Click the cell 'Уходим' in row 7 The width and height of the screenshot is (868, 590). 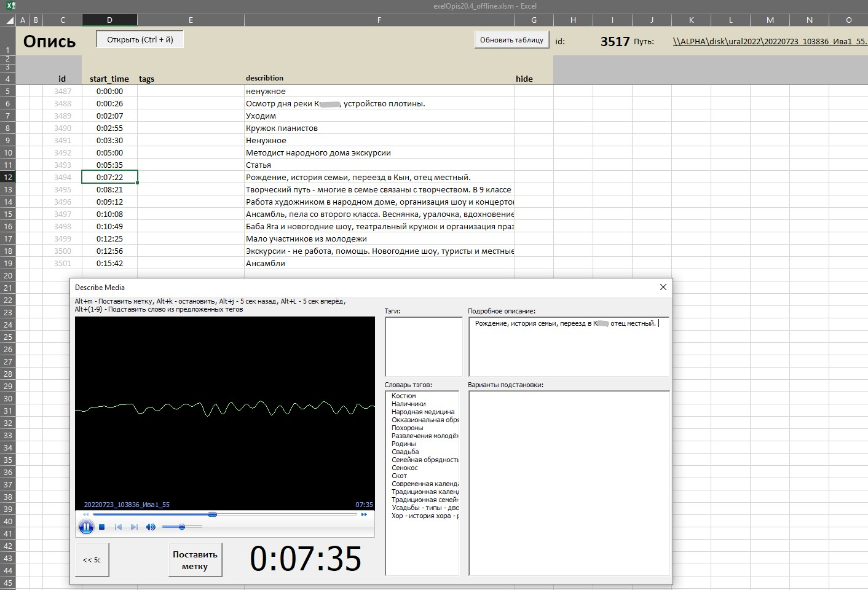click(379, 116)
